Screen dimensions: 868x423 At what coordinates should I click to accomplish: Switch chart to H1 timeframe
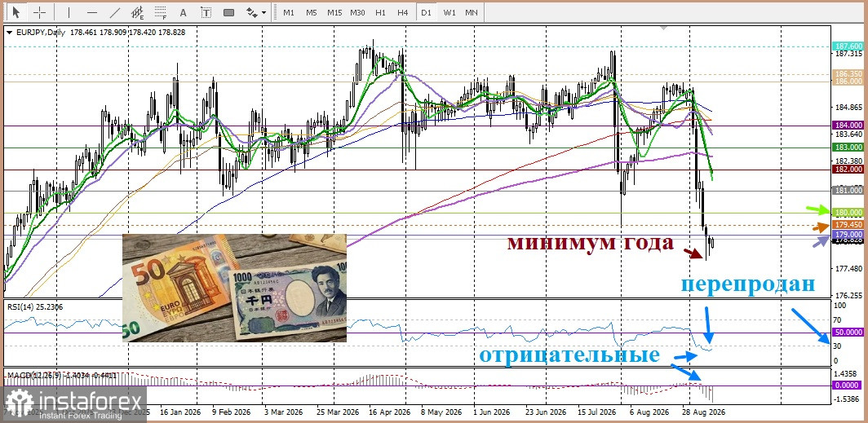pyautogui.click(x=380, y=11)
